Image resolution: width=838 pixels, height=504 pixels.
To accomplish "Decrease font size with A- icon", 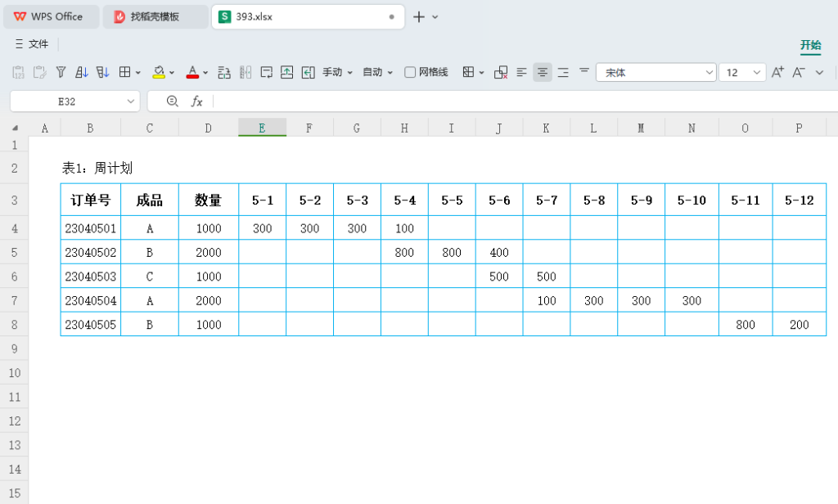I will 799,72.
